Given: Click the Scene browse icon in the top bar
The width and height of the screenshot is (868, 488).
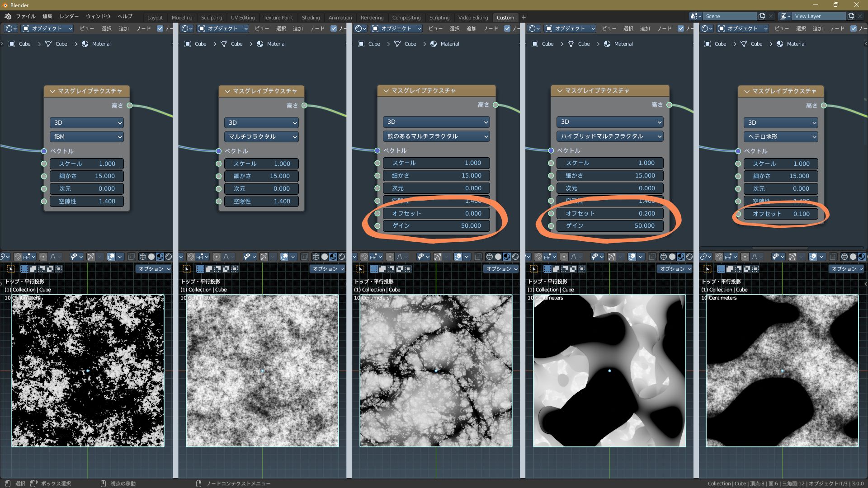Looking at the screenshot, I should (696, 16).
